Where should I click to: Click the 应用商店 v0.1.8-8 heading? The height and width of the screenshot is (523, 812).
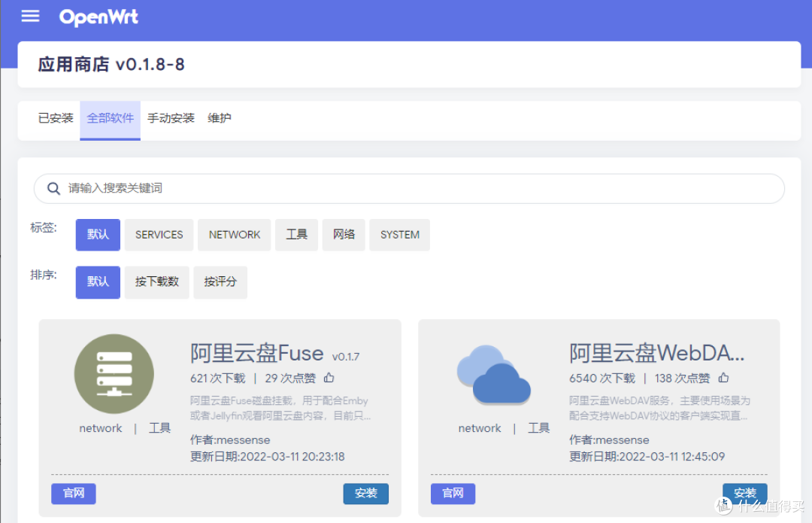pos(111,65)
